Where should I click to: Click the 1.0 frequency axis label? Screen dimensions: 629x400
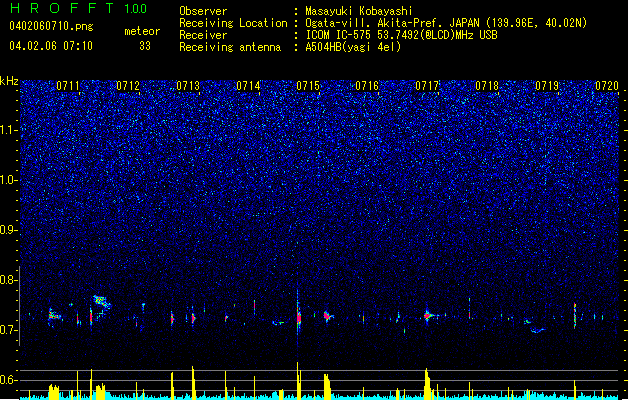pos(8,180)
